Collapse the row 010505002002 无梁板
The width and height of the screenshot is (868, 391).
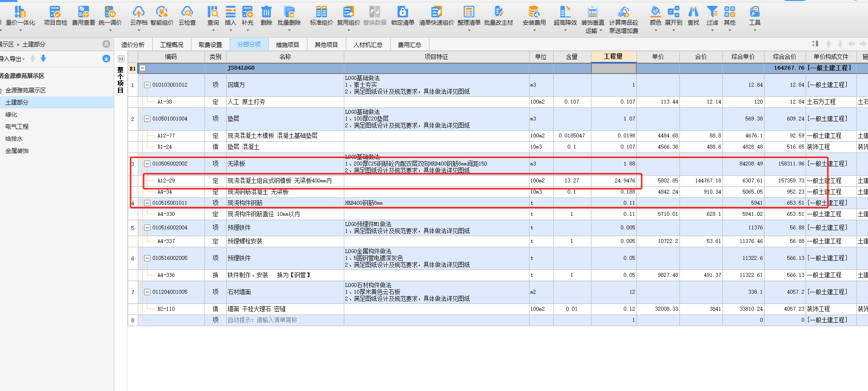[147, 164]
